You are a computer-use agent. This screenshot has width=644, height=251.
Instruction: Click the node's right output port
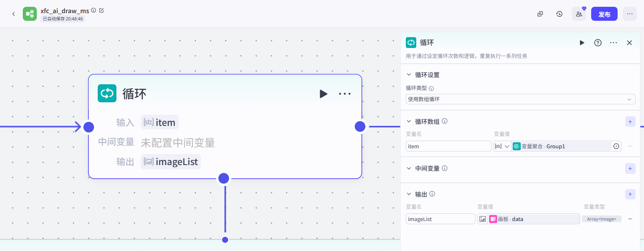360,127
